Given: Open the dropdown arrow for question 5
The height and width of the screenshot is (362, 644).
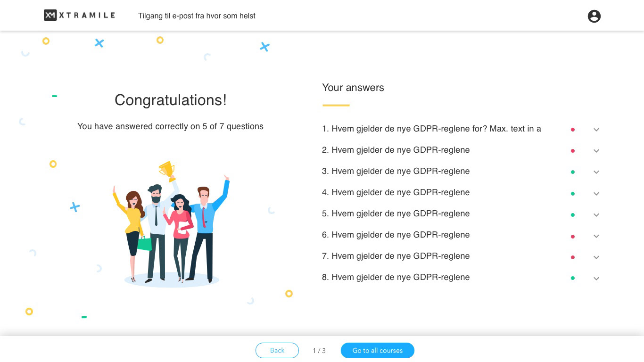Looking at the screenshot, I should tap(596, 215).
